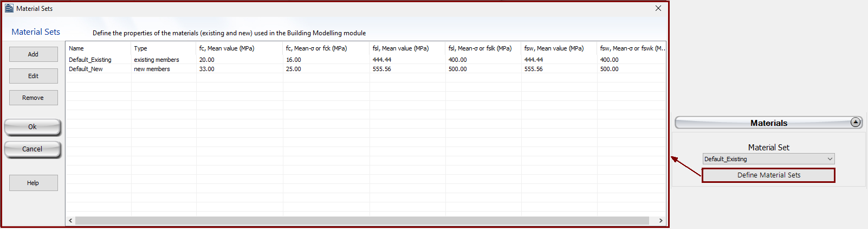The height and width of the screenshot is (229, 868).
Task: Click the fc, Mean value (MPa) header
Action: (x=226, y=48)
